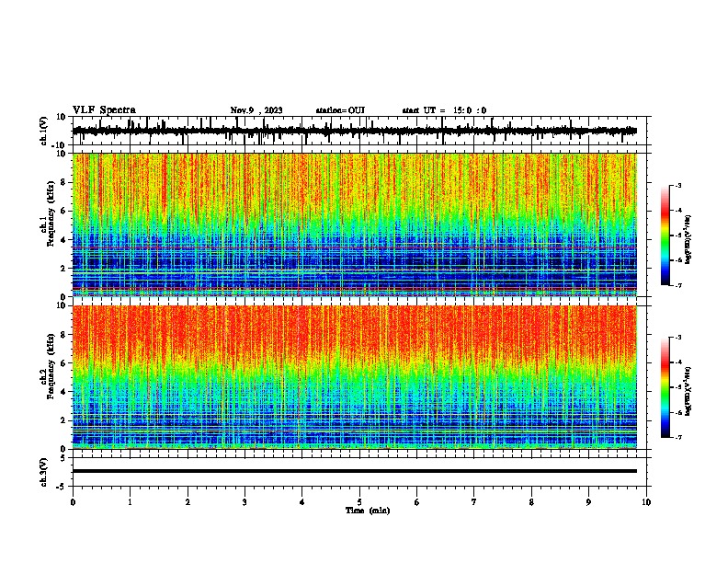Click the "ch.3(V)" axis label
This screenshot has height=563, width=728.
[43, 472]
